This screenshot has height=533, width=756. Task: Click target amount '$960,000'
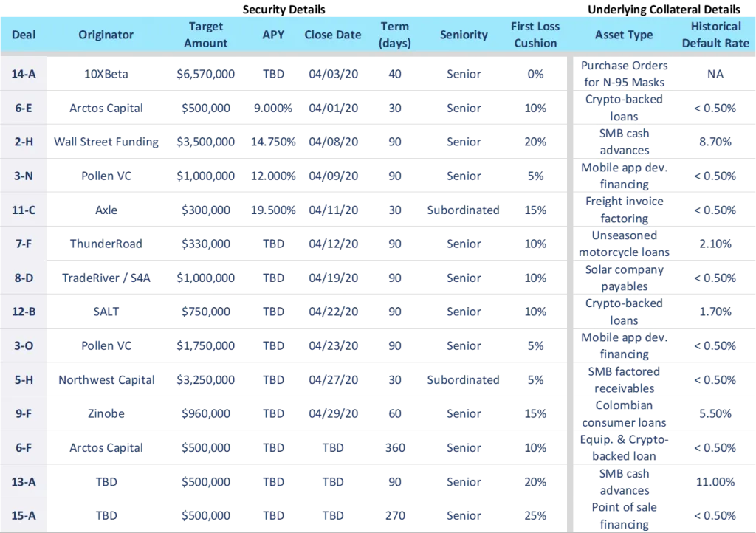[206, 413]
